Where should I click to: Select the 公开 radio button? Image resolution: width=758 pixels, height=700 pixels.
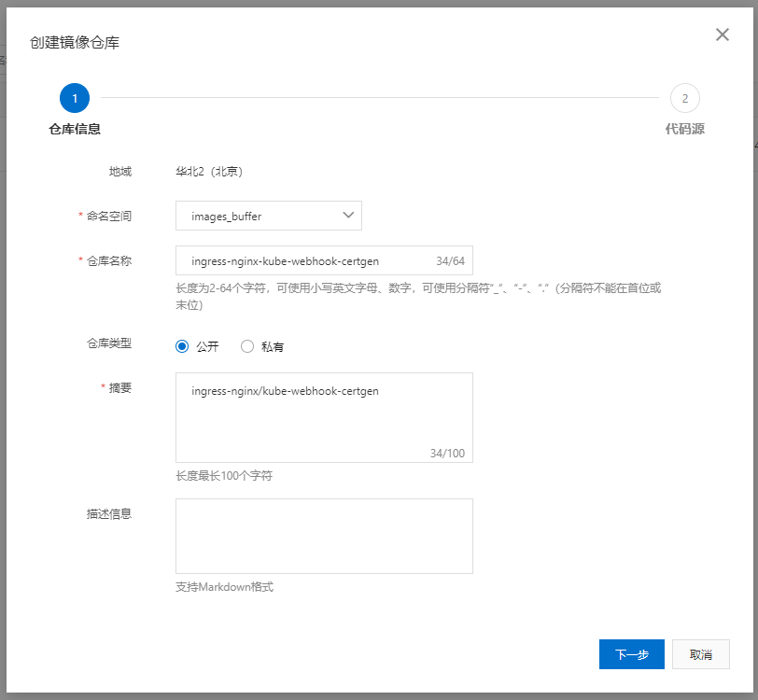183,346
